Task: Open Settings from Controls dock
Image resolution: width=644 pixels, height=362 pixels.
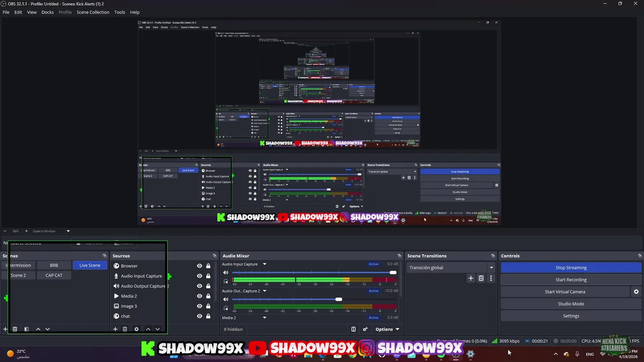Action: (571, 316)
